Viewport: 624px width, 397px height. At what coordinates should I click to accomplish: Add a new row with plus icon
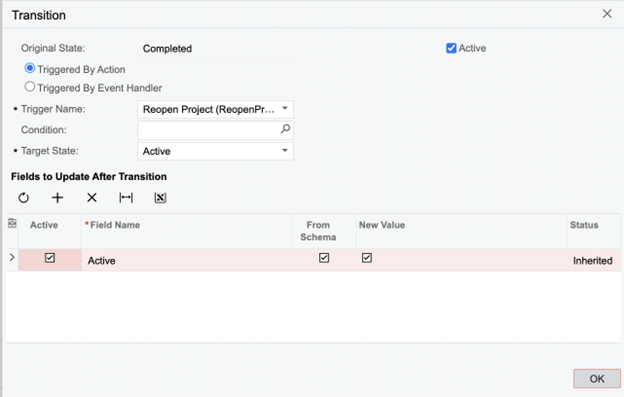click(x=58, y=198)
